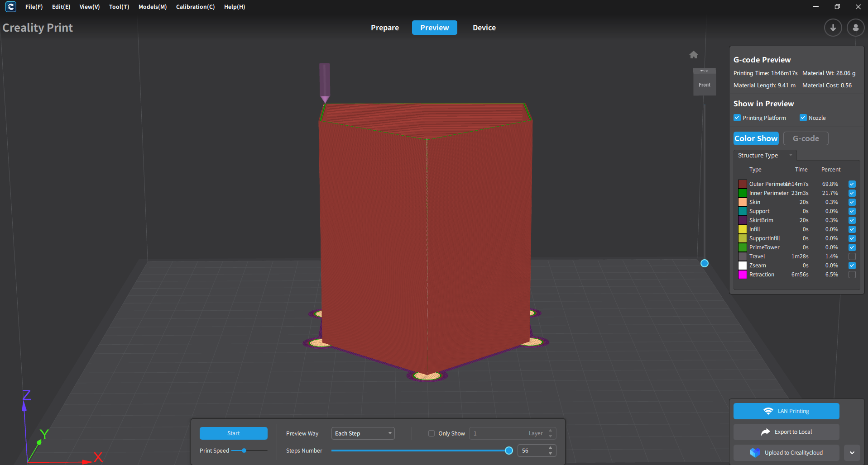The width and height of the screenshot is (868, 465).
Task: Open the Preview Way Each Step dropdown
Action: pos(363,433)
